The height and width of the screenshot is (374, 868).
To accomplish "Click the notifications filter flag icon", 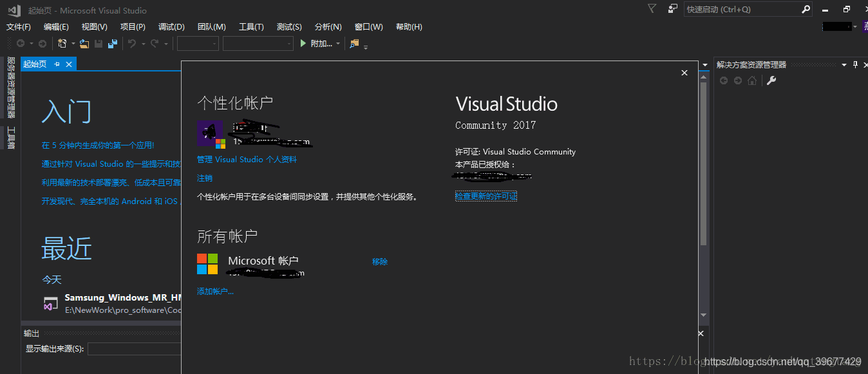I will click(x=652, y=9).
